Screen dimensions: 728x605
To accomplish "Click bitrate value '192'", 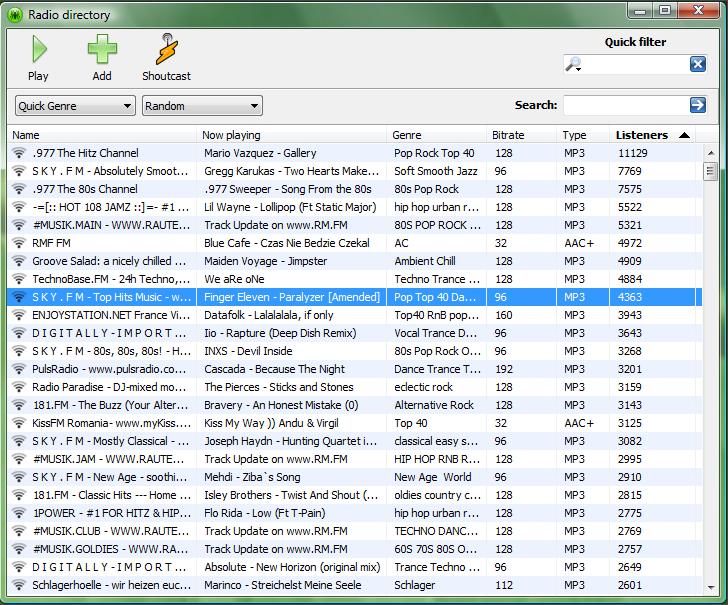I will coord(504,369).
